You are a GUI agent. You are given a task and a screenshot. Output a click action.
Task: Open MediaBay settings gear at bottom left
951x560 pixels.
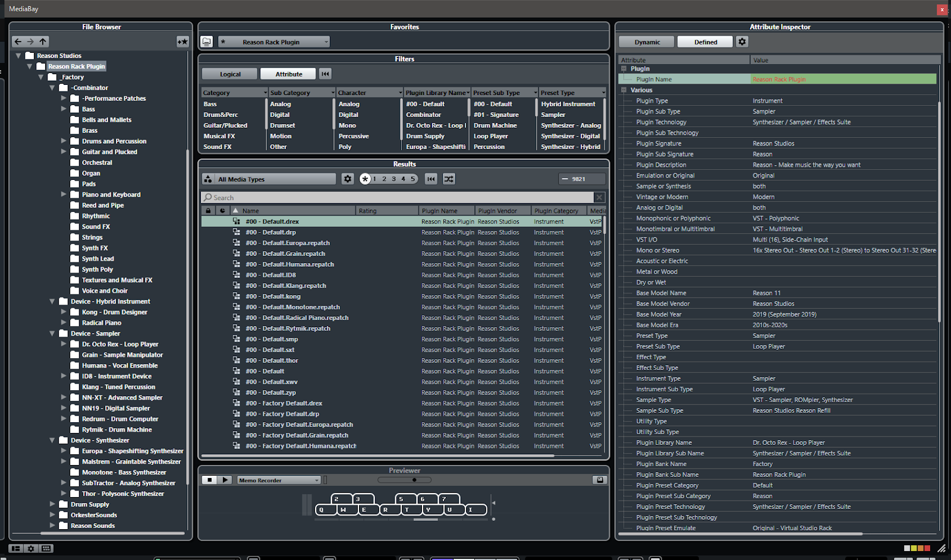pos(31,549)
